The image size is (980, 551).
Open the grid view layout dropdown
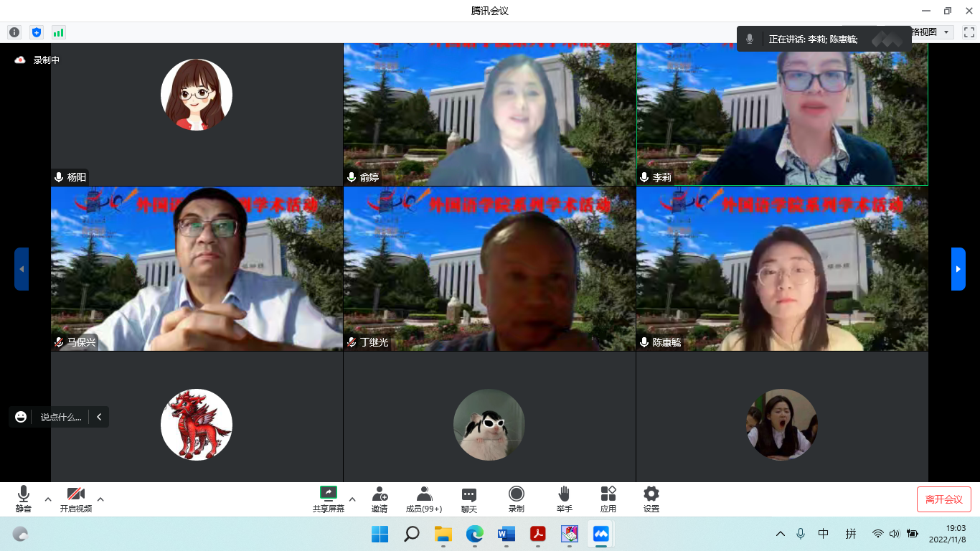pos(931,32)
